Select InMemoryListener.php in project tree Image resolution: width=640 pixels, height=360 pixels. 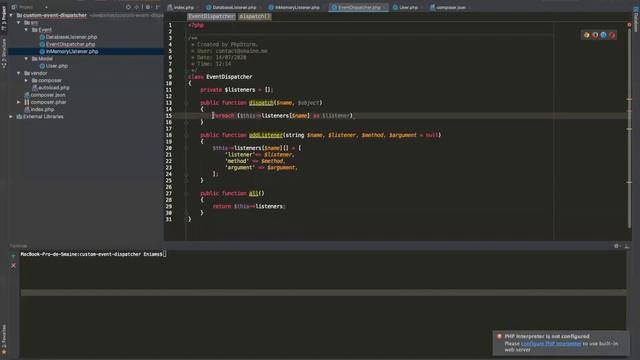[x=72, y=51]
